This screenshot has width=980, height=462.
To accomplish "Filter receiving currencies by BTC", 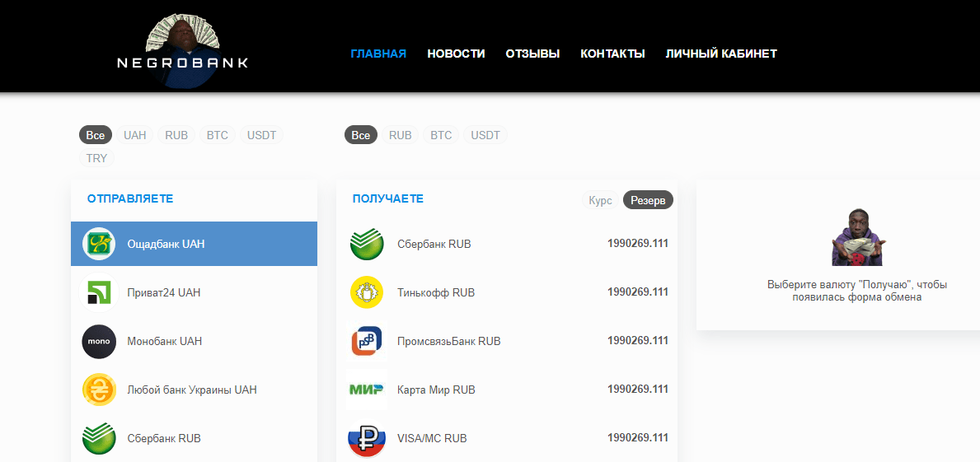I will click(441, 135).
